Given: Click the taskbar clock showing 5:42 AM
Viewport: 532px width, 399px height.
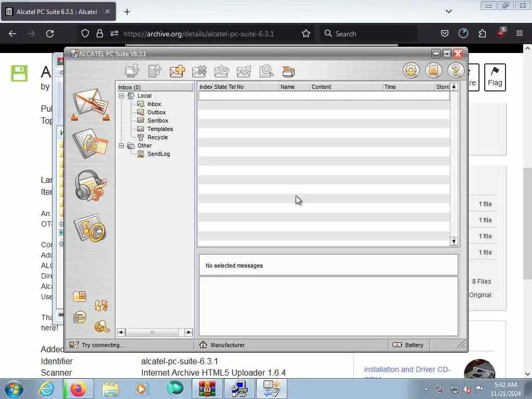Looking at the screenshot, I should [x=506, y=389].
